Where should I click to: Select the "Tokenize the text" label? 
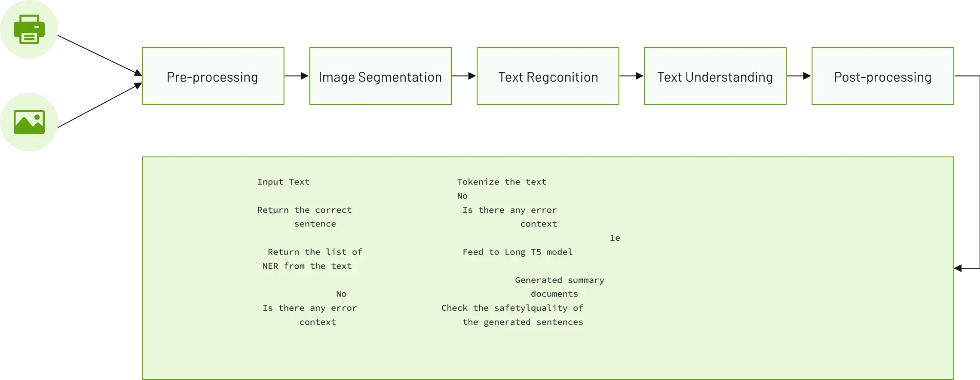click(x=502, y=182)
